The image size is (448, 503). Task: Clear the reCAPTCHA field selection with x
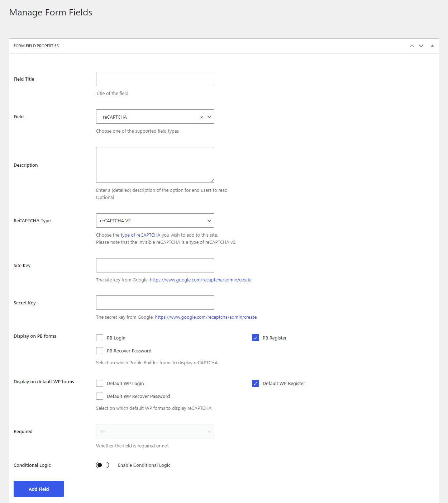point(201,117)
